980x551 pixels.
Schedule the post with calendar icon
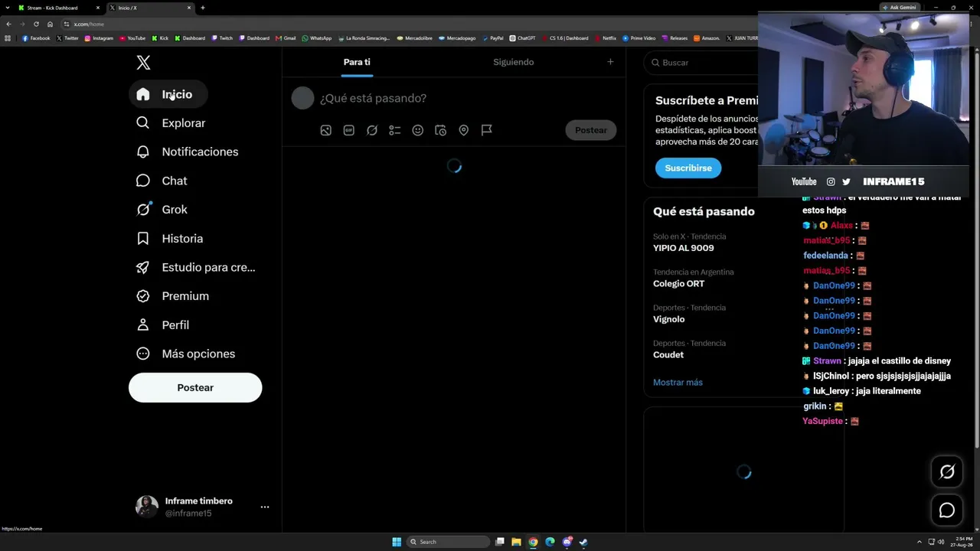[441, 130]
